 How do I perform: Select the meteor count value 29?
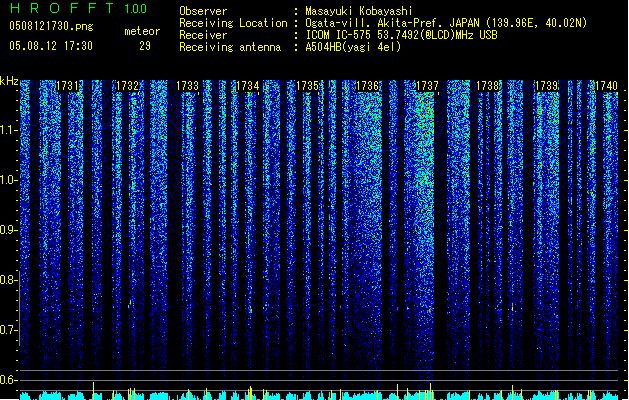[x=145, y=46]
